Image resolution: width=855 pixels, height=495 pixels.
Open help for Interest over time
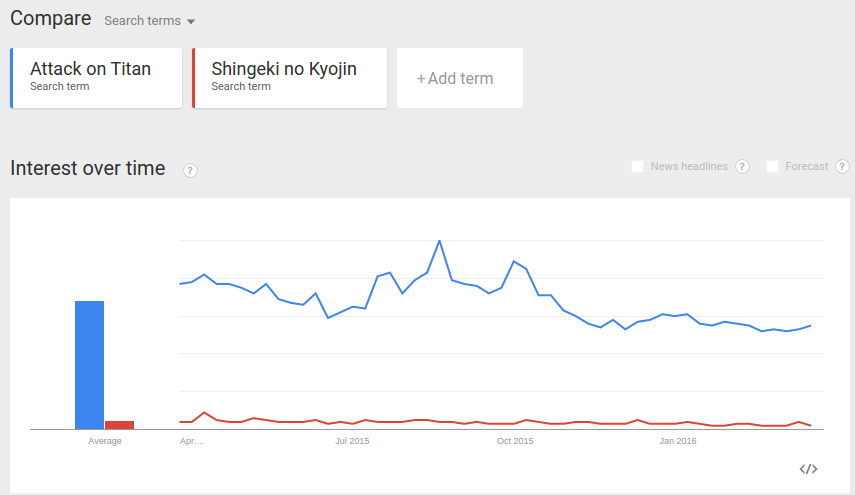(x=190, y=171)
